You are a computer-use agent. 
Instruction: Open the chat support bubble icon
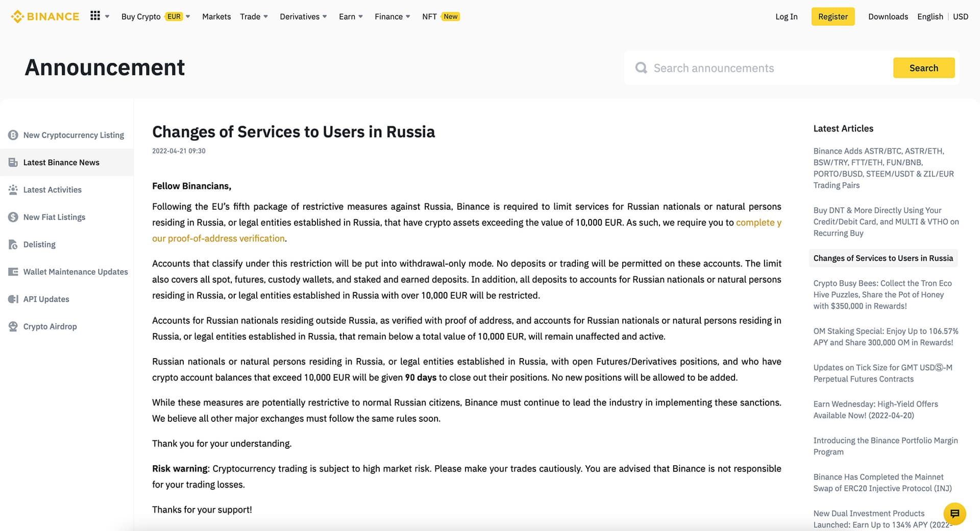click(x=954, y=513)
